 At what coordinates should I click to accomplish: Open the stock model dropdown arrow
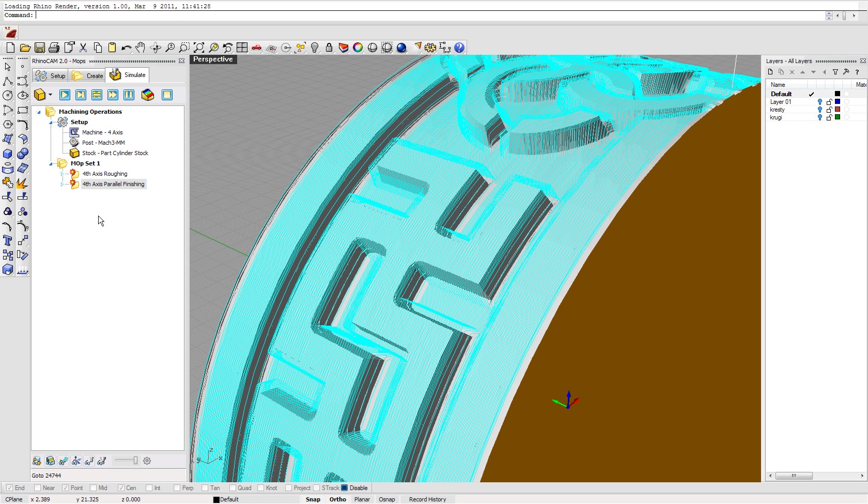[x=50, y=95]
